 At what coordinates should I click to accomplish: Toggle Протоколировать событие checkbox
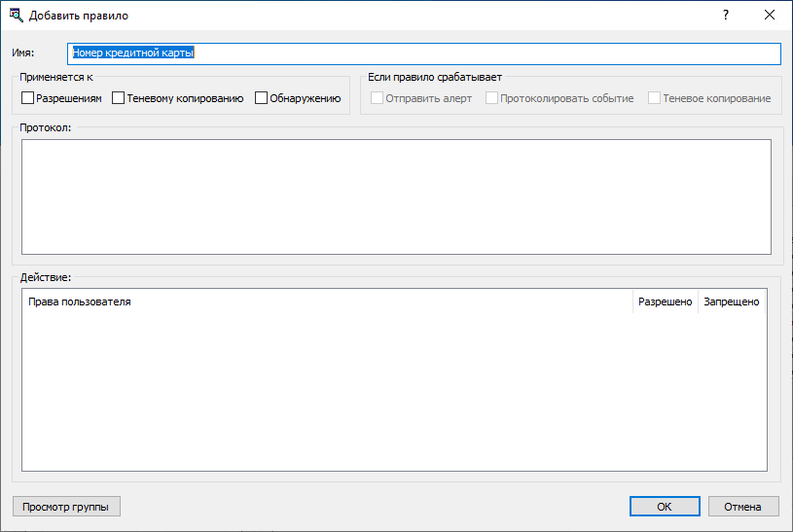click(491, 98)
